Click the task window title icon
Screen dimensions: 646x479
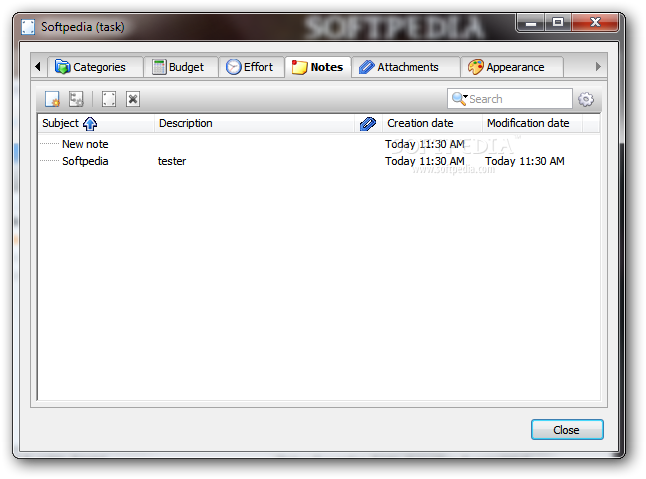pyautogui.click(x=28, y=27)
